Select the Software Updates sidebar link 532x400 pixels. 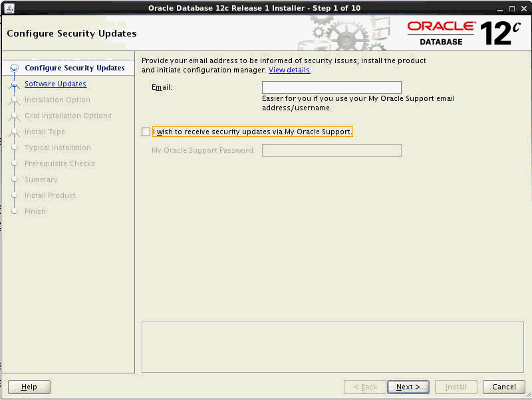point(55,84)
